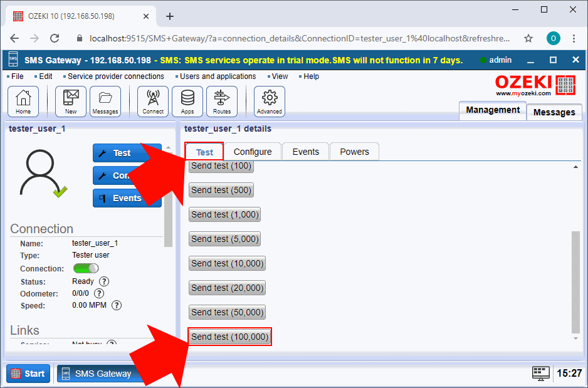
Task: Switch to the Configure tab
Action: pyautogui.click(x=253, y=152)
